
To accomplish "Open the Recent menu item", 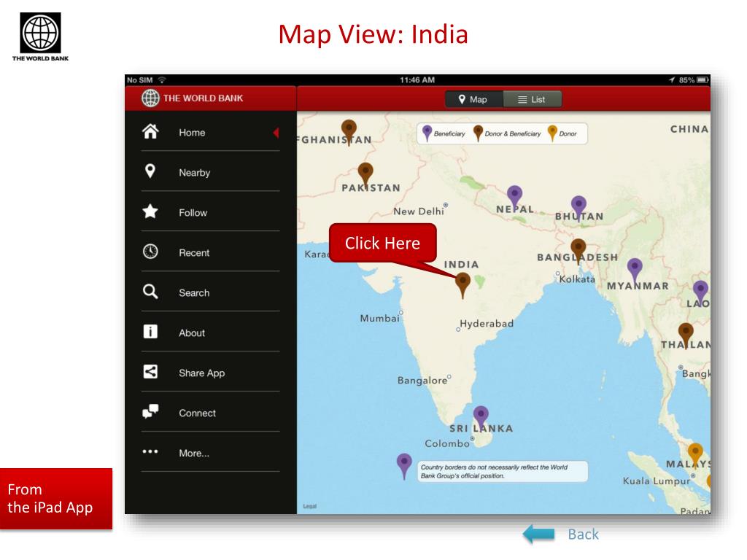I will point(210,252).
